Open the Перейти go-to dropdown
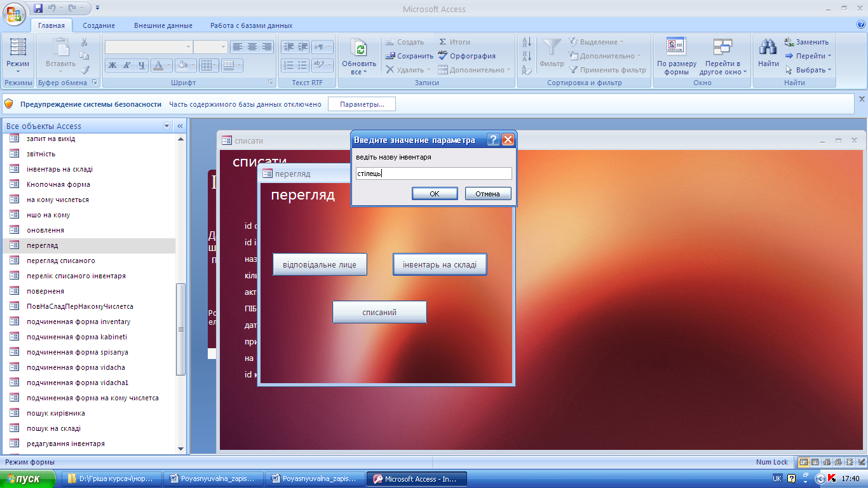This screenshot has width=868, height=488. [808, 56]
